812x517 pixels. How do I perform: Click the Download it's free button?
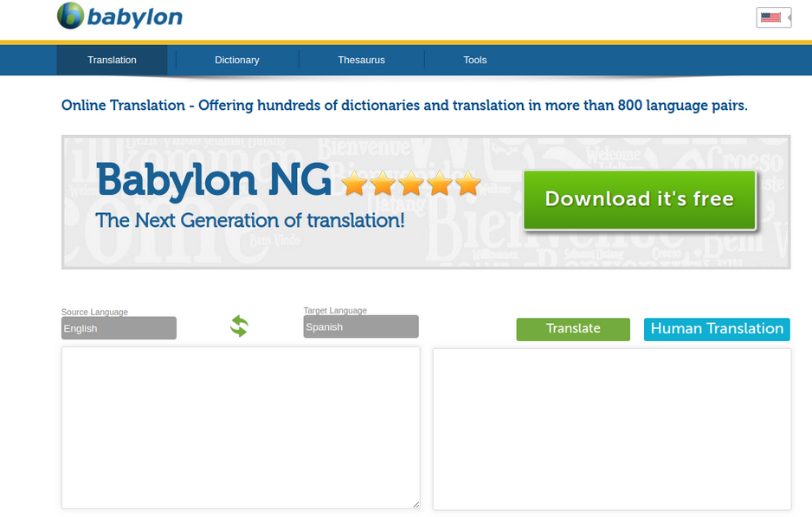tap(640, 200)
